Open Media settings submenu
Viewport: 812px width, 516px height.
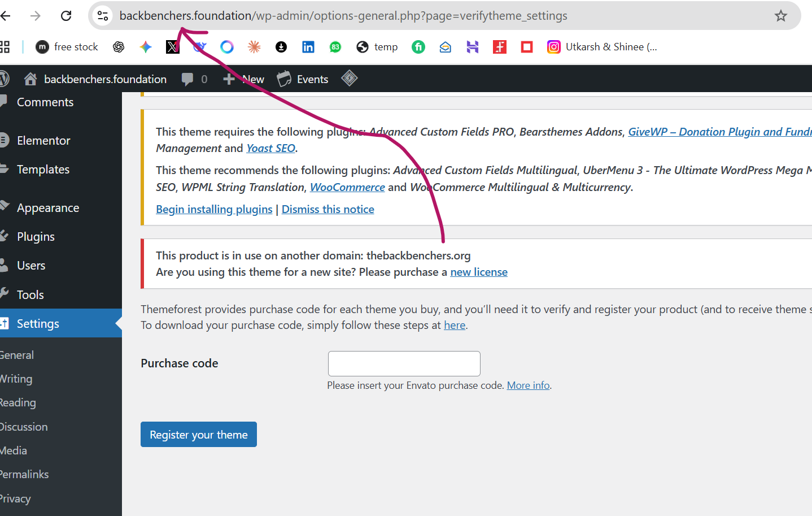(x=13, y=451)
